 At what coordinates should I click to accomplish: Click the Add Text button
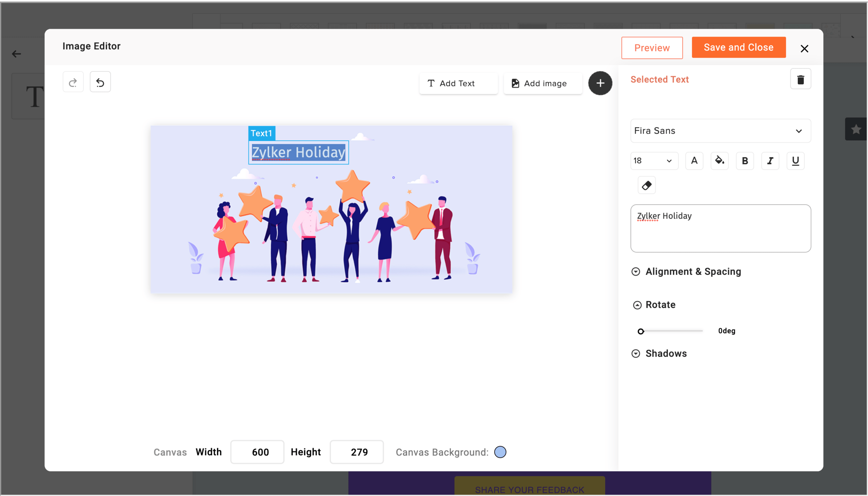[x=458, y=83]
